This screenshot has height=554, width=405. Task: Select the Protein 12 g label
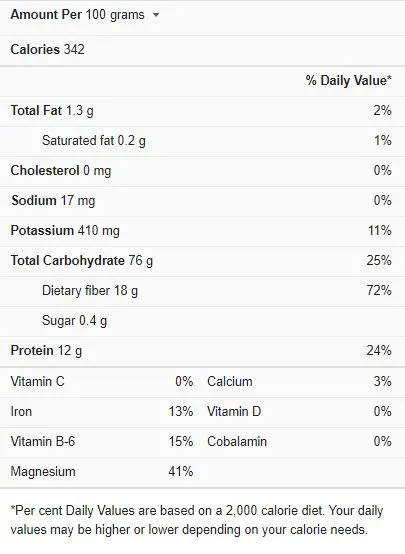tap(46, 351)
